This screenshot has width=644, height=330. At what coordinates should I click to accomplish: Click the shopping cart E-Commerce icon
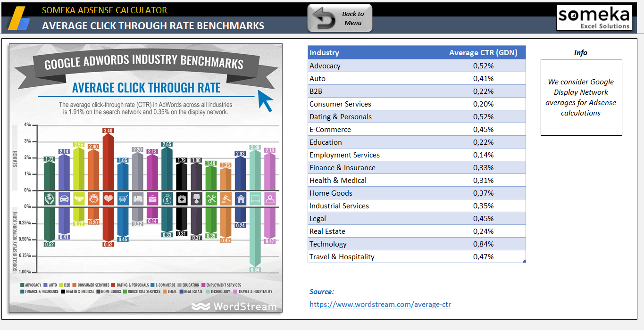point(123,199)
